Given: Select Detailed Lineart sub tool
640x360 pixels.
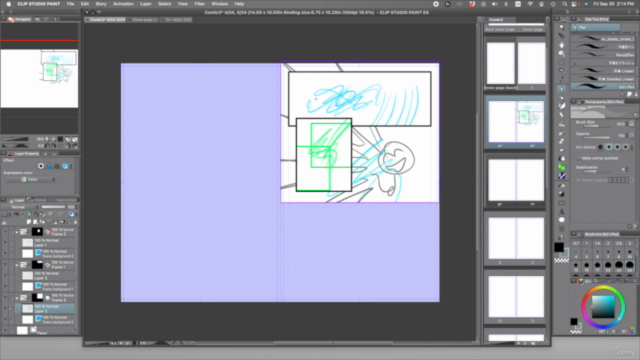Looking at the screenshot, I should [x=603, y=79].
